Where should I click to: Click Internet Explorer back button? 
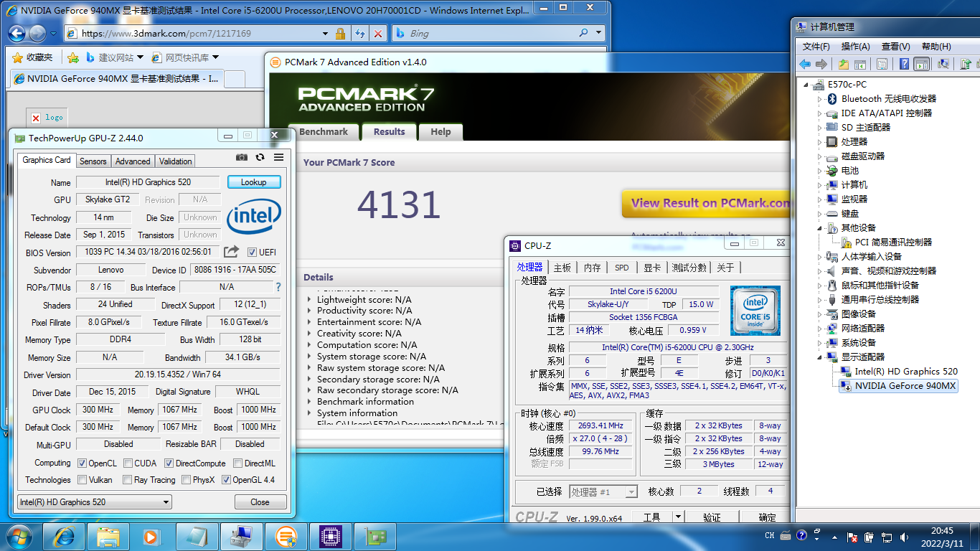pos(17,33)
